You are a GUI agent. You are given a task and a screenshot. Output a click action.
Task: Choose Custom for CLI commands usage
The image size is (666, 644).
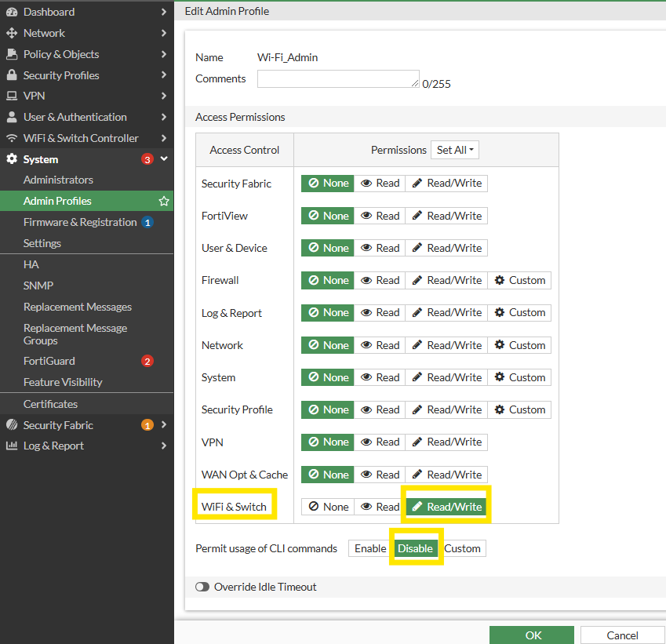(462, 548)
